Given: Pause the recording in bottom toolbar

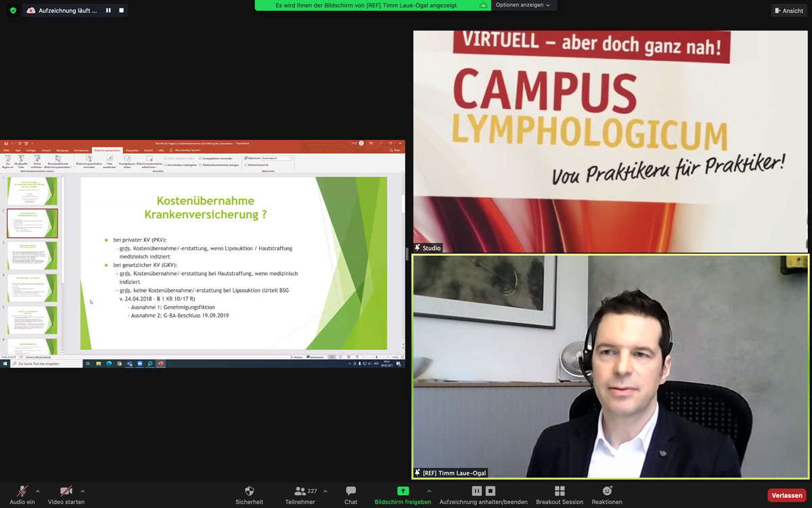Looking at the screenshot, I should click(x=477, y=491).
